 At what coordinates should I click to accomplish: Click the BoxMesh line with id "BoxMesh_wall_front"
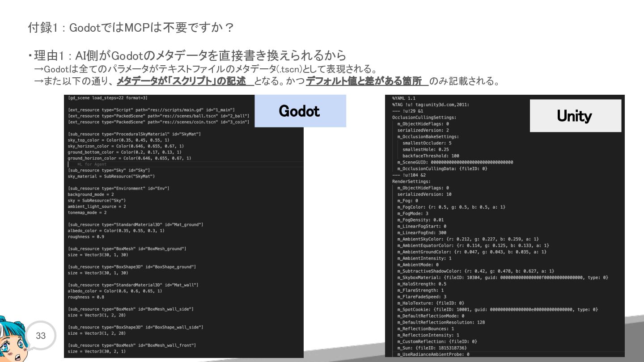[132, 345]
